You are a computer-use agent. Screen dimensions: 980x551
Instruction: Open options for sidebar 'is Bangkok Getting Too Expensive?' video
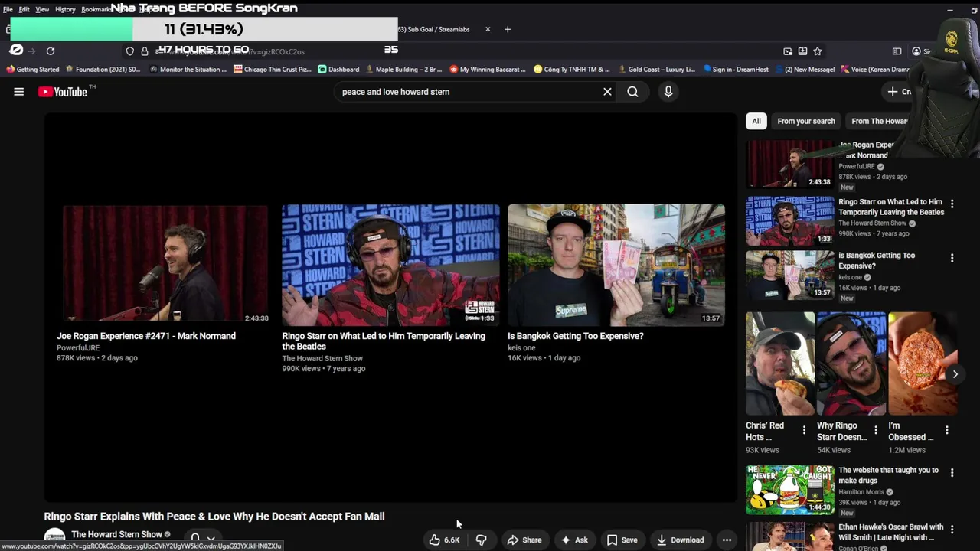click(952, 258)
